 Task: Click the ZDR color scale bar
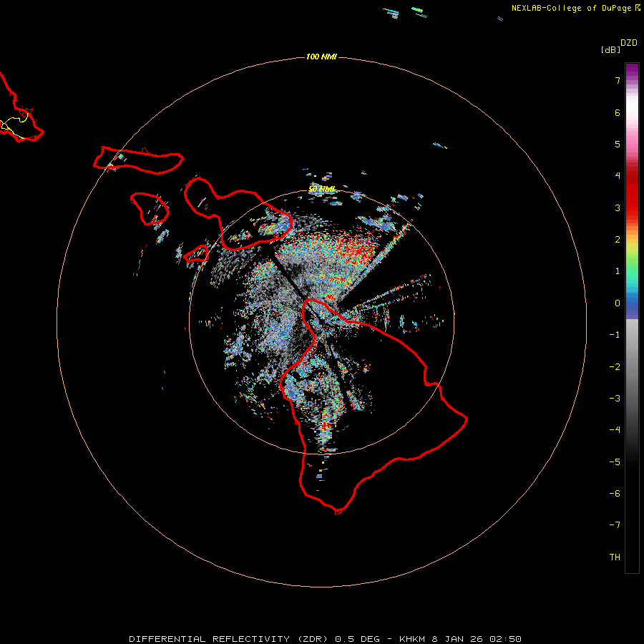click(632, 318)
